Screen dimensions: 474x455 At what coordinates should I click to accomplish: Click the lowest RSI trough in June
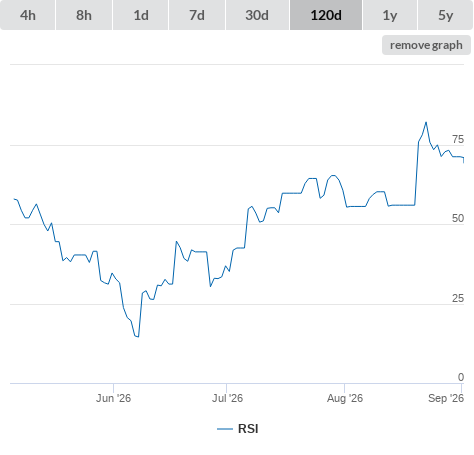click(138, 337)
